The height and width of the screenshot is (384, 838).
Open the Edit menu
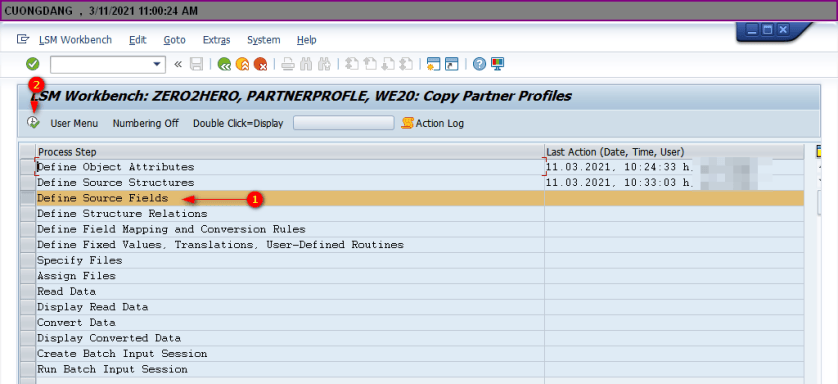138,40
